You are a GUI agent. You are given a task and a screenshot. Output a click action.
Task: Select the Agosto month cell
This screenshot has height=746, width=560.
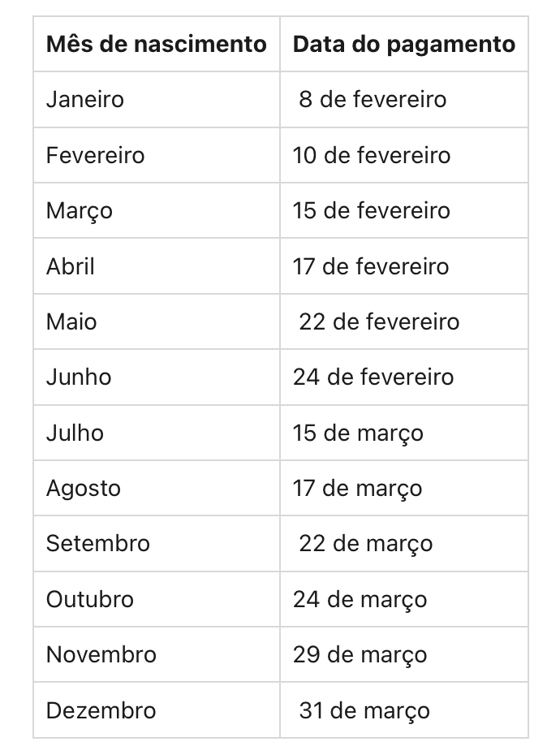pos(84,488)
